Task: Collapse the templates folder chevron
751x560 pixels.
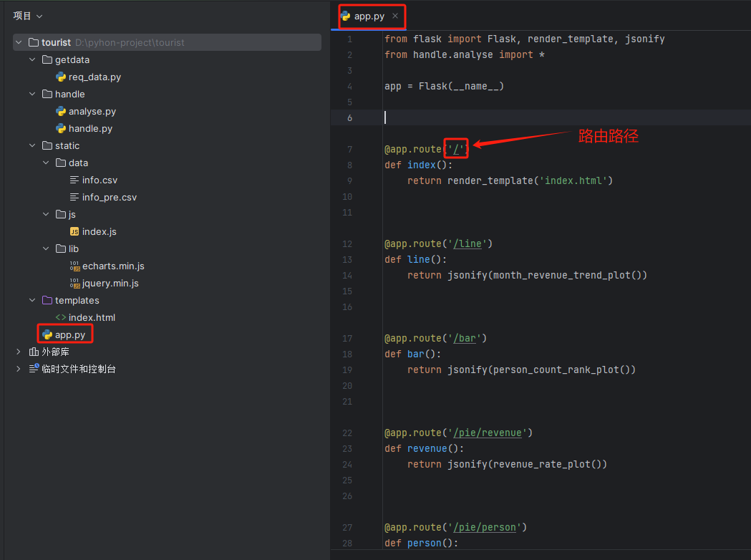Action: (32, 301)
